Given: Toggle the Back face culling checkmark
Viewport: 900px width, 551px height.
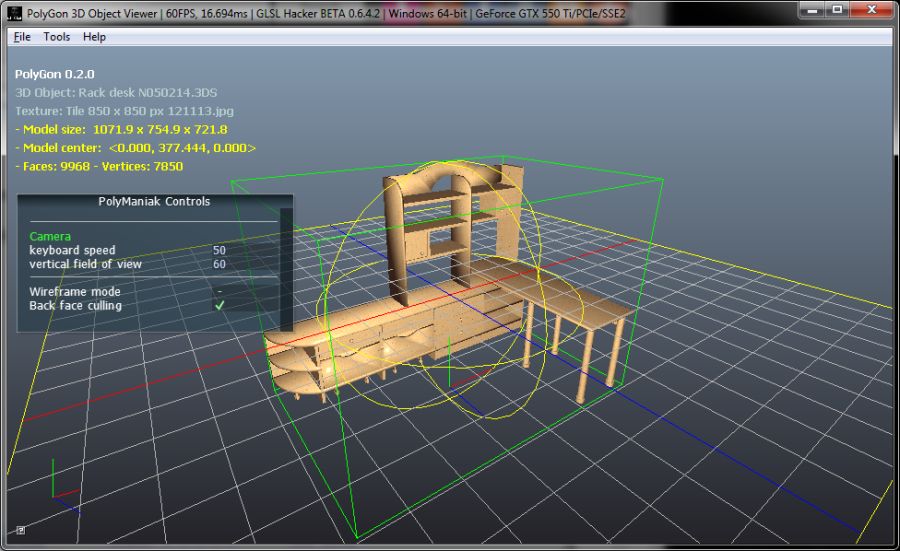Looking at the screenshot, I should click(x=219, y=306).
